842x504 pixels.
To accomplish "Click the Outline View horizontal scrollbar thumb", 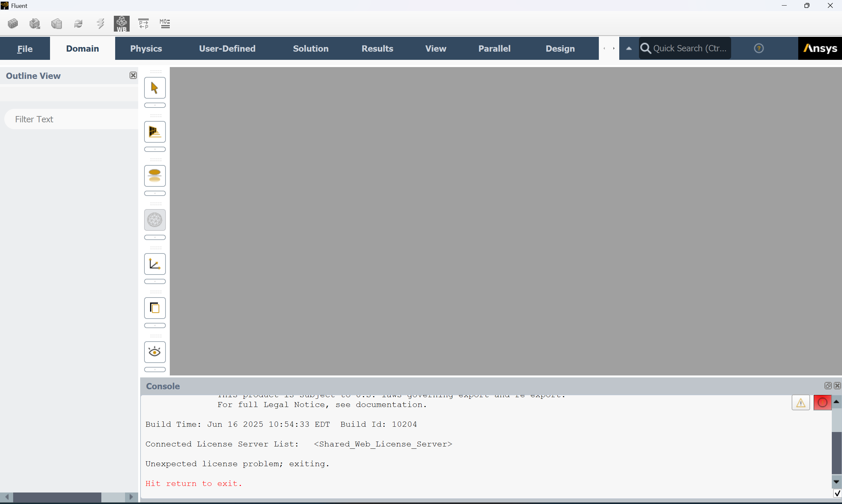I will coord(57,497).
